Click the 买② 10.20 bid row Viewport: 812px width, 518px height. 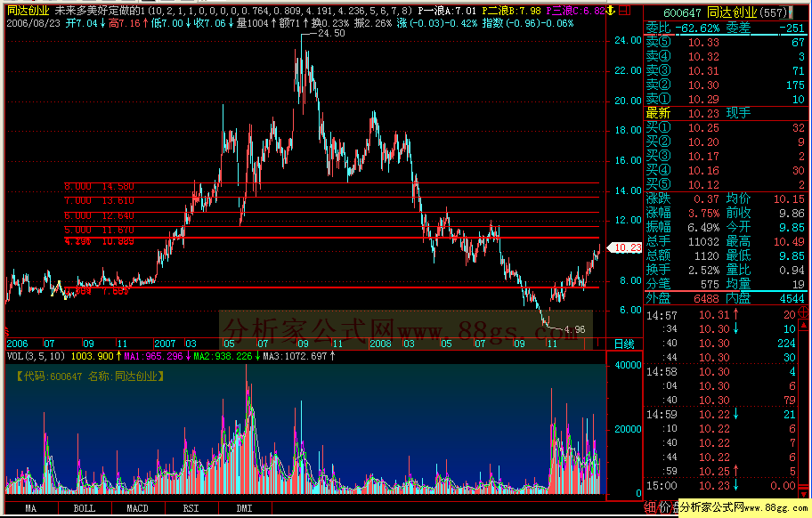[725, 142]
